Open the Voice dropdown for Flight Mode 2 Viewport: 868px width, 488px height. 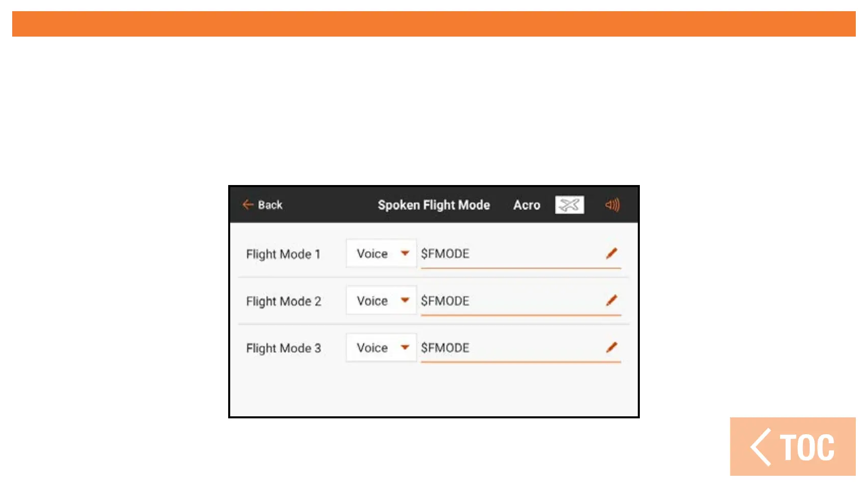[382, 300]
